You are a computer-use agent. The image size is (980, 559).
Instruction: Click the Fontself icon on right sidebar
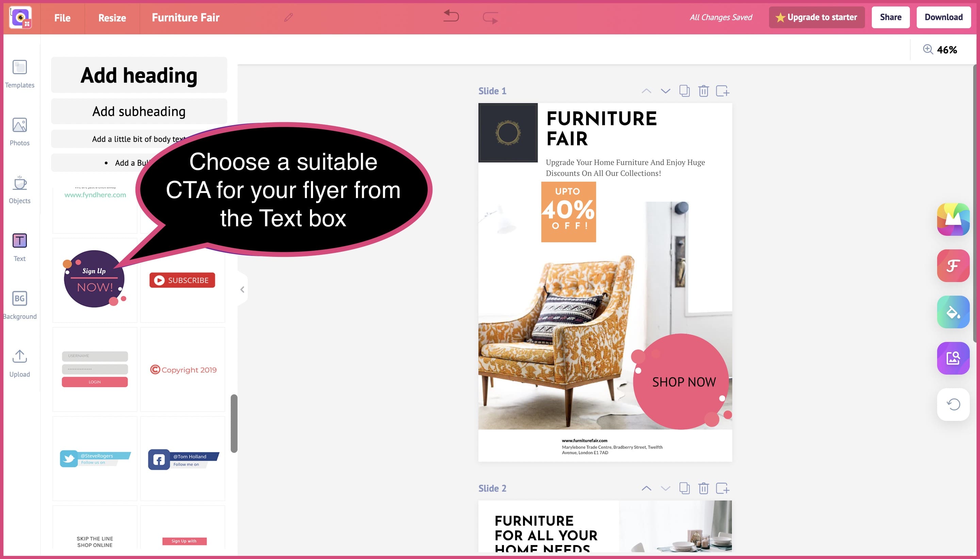(953, 265)
